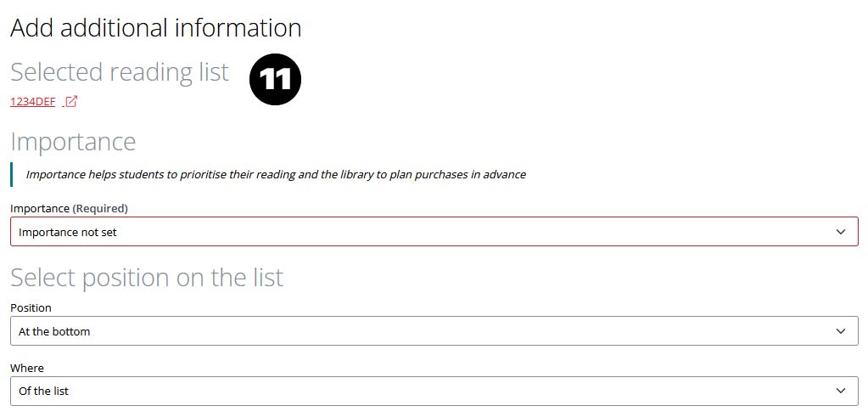Click the 'Where' field label
This screenshot has width=868, height=417.
tap(27, 368)
